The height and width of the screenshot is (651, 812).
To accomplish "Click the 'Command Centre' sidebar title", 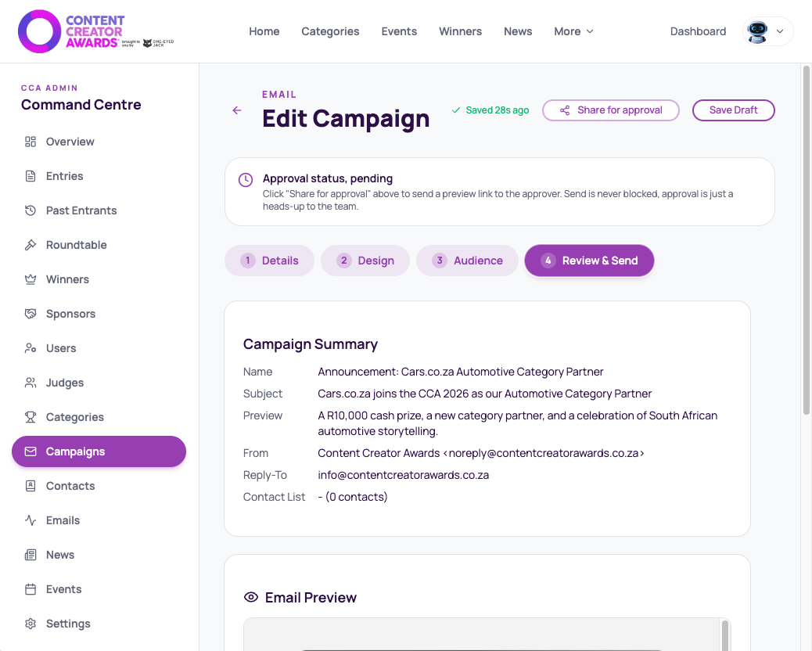I will pyautogui.click(x=81, y=105).
